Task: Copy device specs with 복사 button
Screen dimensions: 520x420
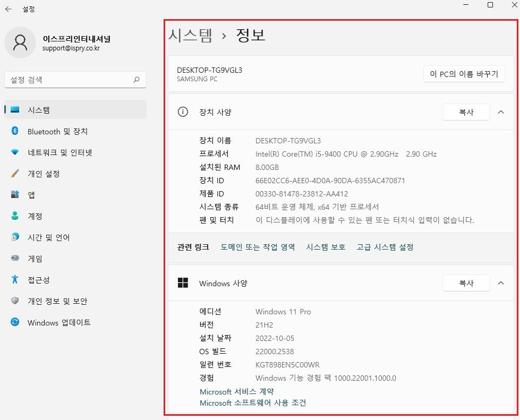Action: click(x=466, y=112)
